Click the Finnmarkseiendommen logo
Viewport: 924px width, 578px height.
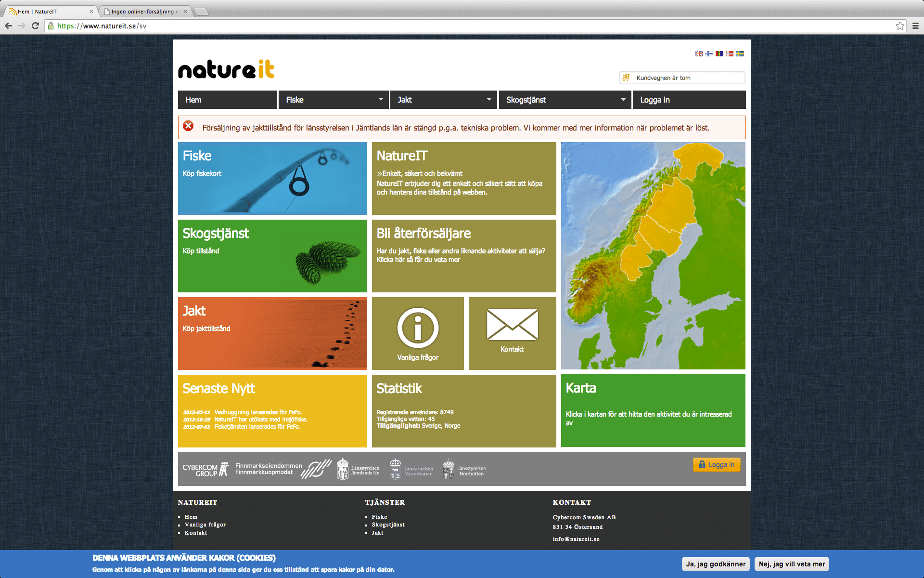click(283, 469)
